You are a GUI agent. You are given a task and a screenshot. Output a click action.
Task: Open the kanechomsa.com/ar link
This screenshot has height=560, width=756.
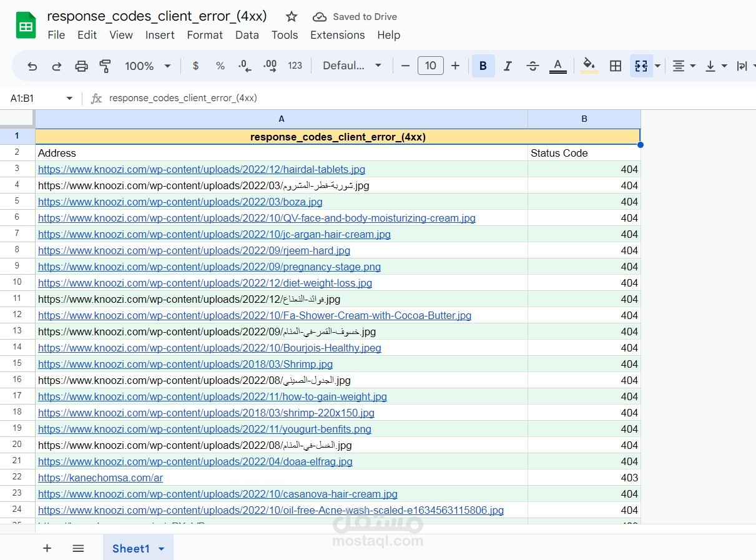[101, 478]
